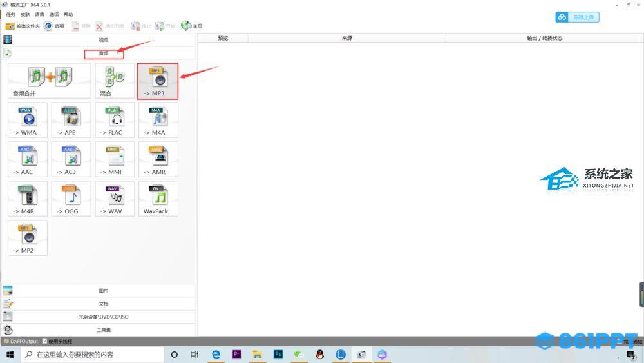Open QQ penguin icon on taskbar
The height and width of the screenshot is (363, 644).
[x=319, y=355]
